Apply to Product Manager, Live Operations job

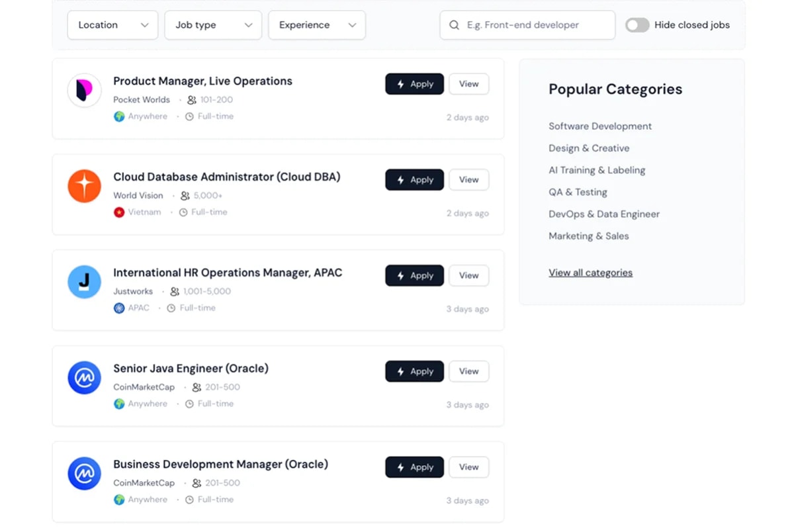414,84
